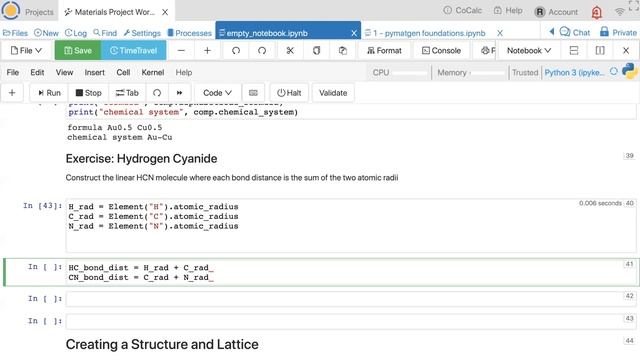Open the Kernel menu
Image resolution: width=640 pixels, height=360 pixels.
click(x=153, y=72)
